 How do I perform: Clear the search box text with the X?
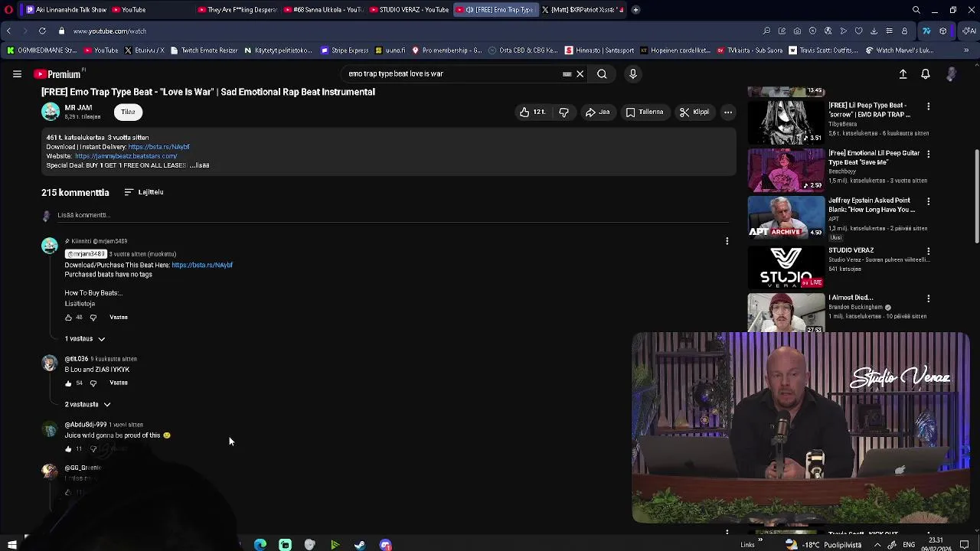pos(580,74)
